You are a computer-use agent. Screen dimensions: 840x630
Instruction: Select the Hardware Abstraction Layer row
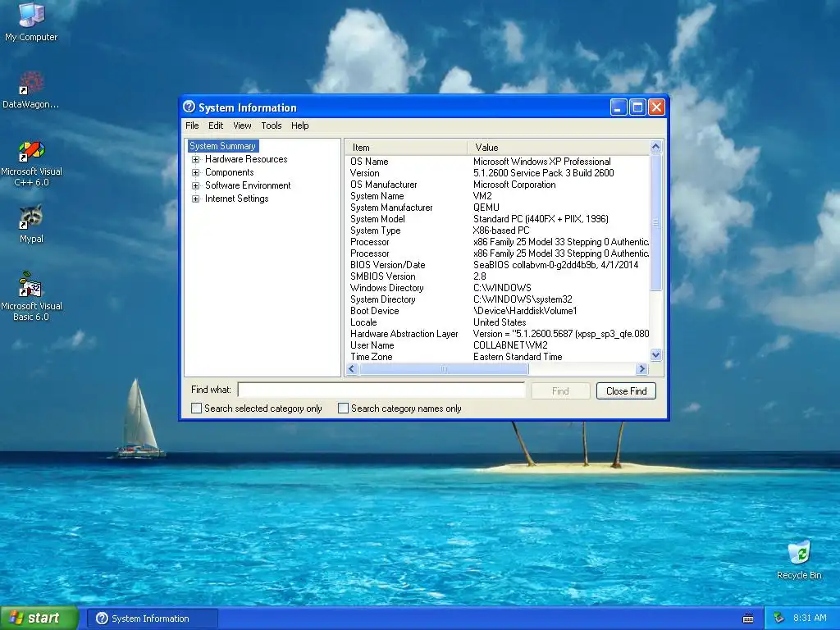[x=497, y=334]
